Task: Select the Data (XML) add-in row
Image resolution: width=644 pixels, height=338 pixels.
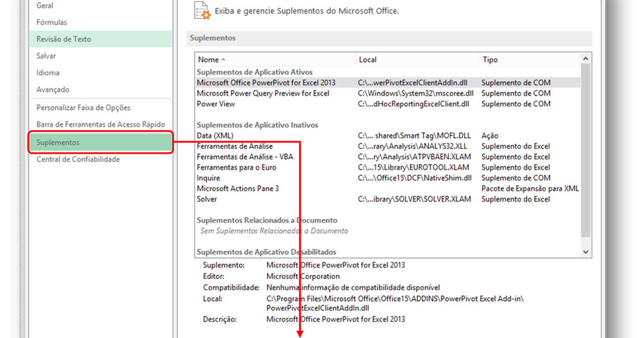Action: (388, 136)
